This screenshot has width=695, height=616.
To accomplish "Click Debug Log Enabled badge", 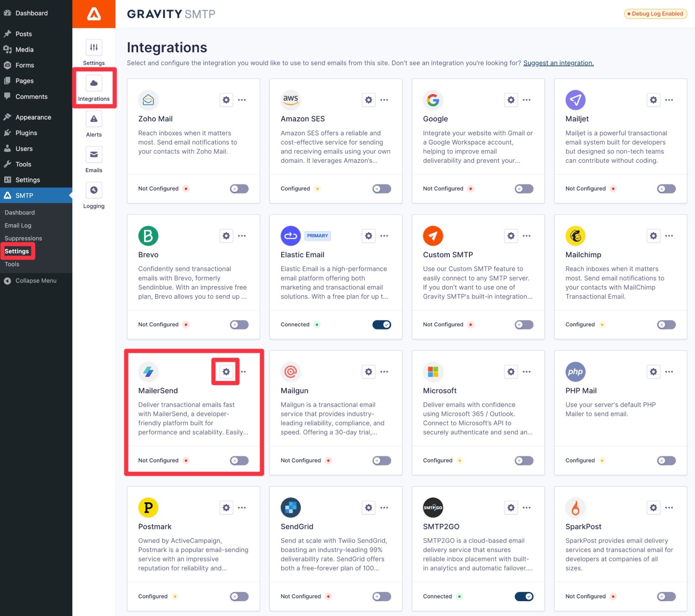I will [655, 14].
